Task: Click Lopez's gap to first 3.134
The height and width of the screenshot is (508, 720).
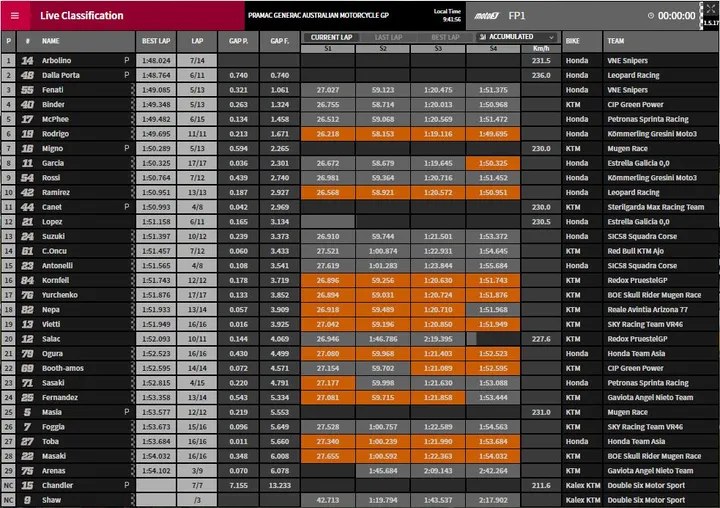Action: tap(280, 221)
